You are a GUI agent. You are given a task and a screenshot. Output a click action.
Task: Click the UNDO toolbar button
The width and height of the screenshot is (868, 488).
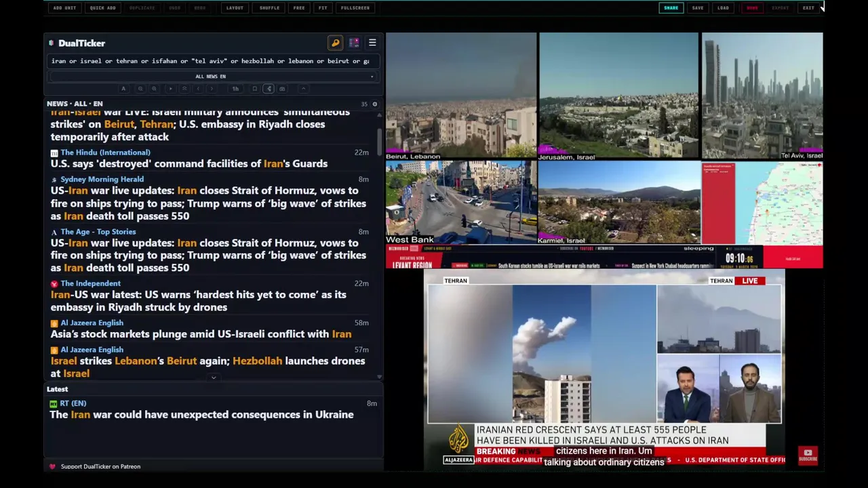pyautogui.click(x=174, y=8)
